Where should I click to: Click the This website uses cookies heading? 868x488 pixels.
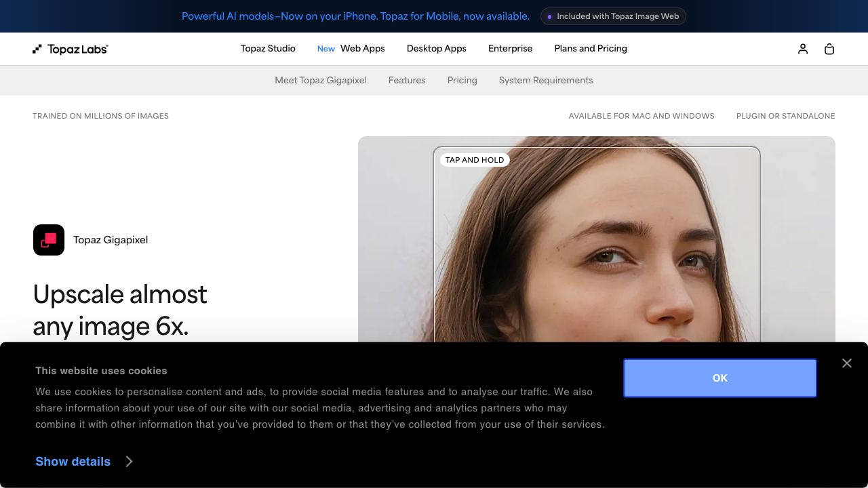tap(101, 371)
